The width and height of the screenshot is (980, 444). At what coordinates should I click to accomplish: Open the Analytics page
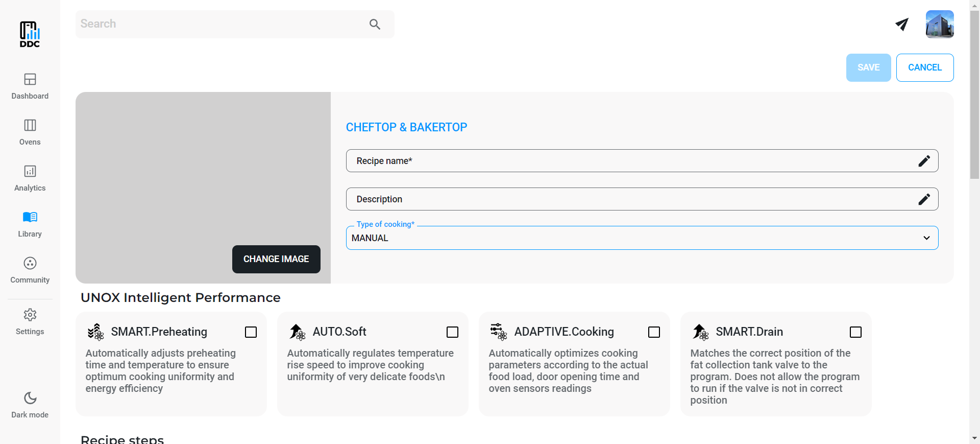30,178
